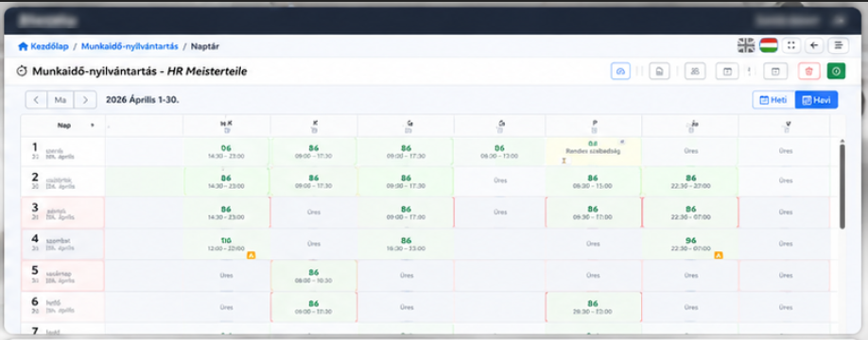Click the blue dashboard gauge icon
The height and width of the screenshot is (340, 868).
[620, 72]
